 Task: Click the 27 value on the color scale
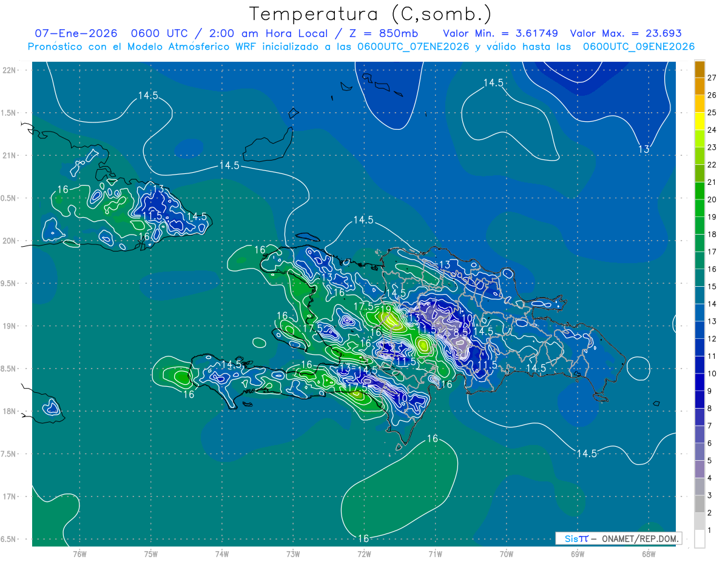712,78
